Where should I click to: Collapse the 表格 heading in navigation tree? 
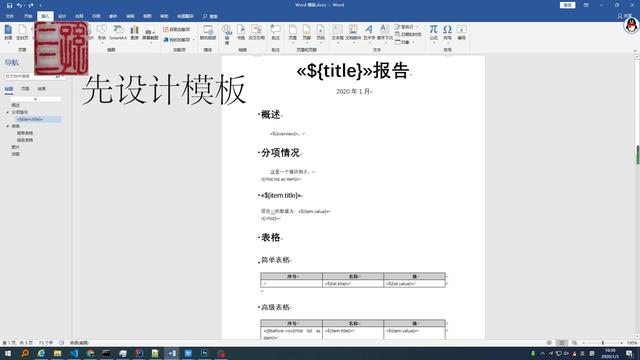coord(8,126)
